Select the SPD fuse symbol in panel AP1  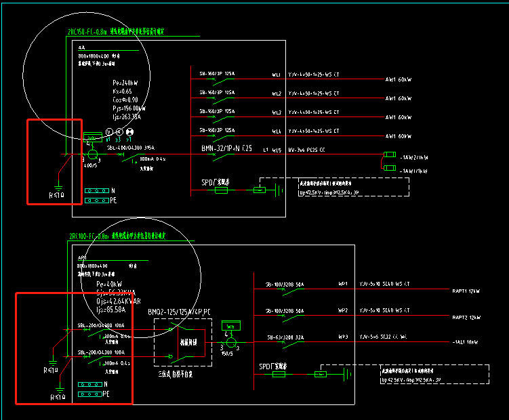pos(279,375)
